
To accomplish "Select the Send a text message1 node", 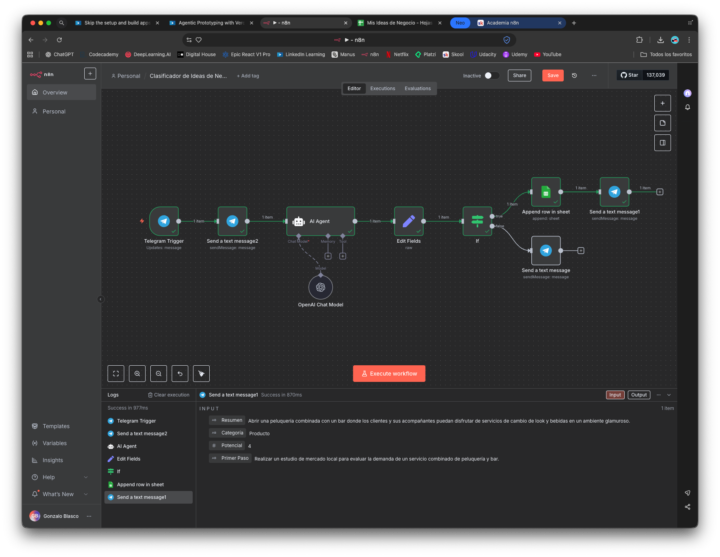I will 614,192.
